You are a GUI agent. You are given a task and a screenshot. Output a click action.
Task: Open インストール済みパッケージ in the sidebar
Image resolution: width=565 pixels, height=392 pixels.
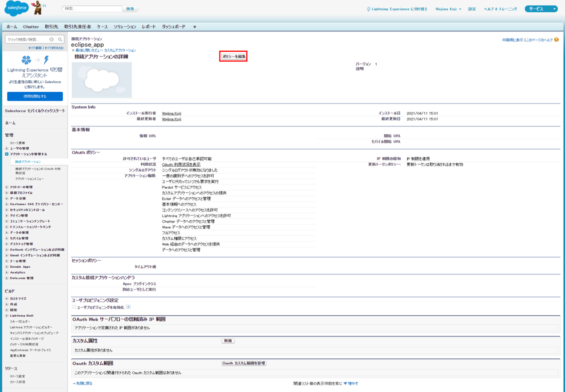coord(27,338)
